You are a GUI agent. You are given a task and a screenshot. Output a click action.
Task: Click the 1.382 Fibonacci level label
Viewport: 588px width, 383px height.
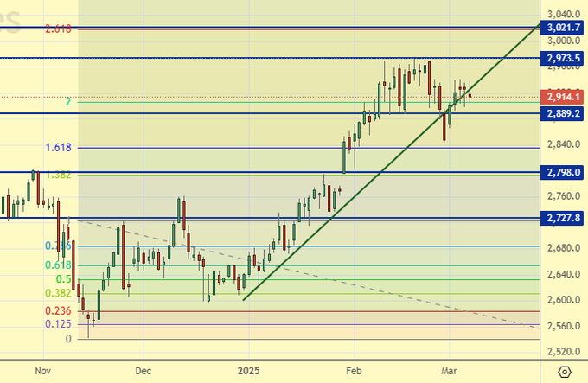pyautogui.click(x=56, y=175)
